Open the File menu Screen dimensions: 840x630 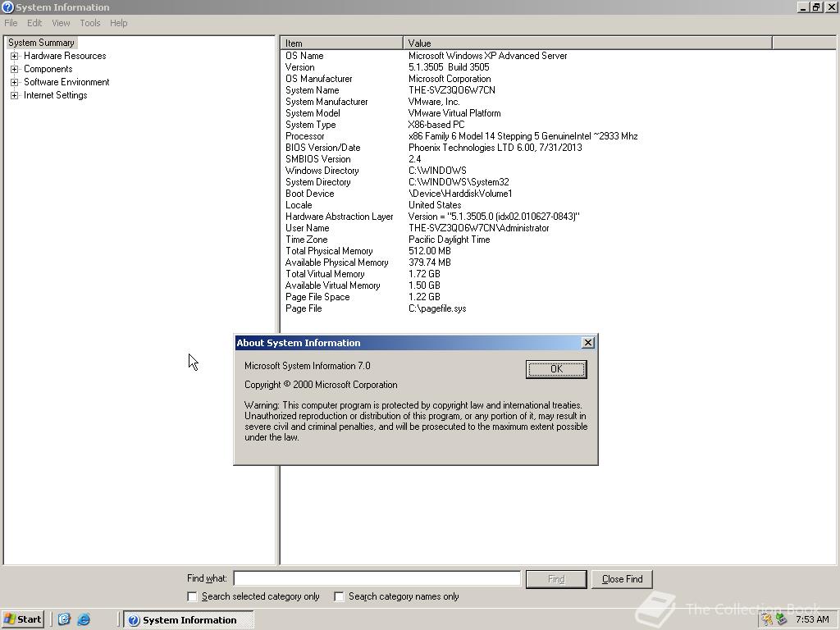pos(11,23)
